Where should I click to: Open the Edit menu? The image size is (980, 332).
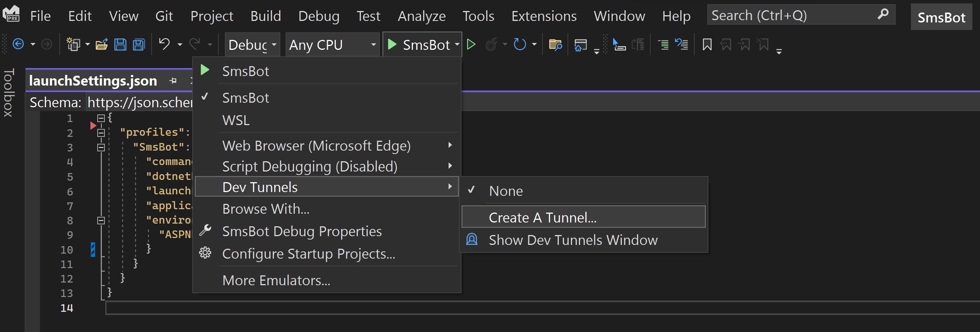[x=79, y=16]
